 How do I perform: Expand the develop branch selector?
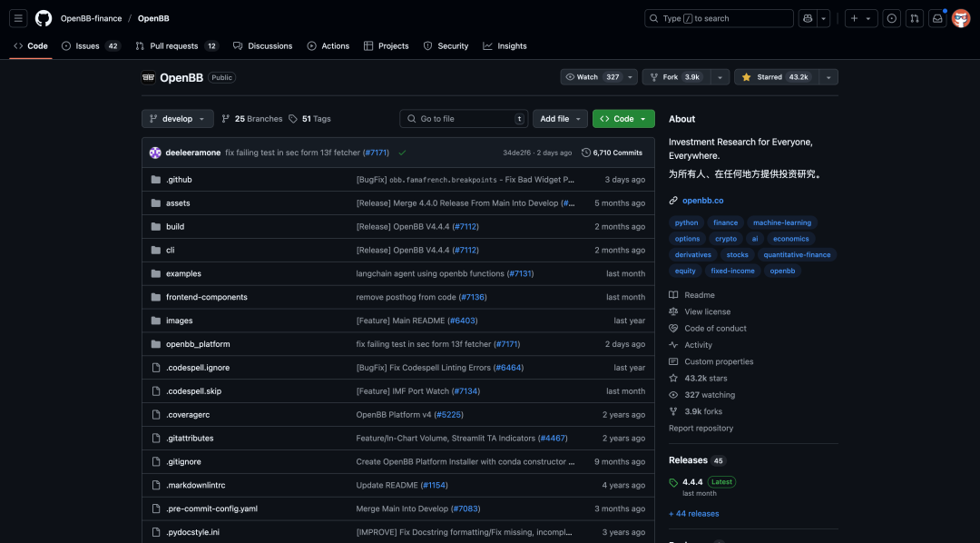(178, 119)
